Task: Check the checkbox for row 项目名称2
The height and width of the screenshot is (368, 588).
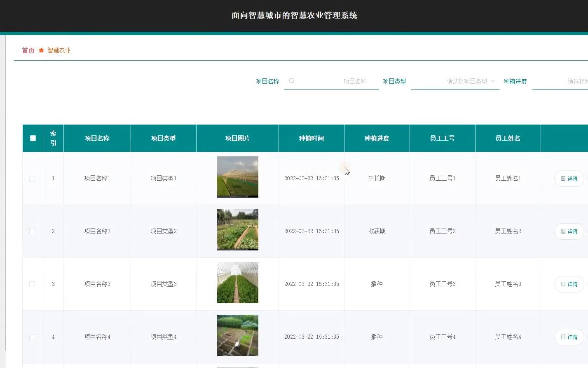Action: pos(32,231)
